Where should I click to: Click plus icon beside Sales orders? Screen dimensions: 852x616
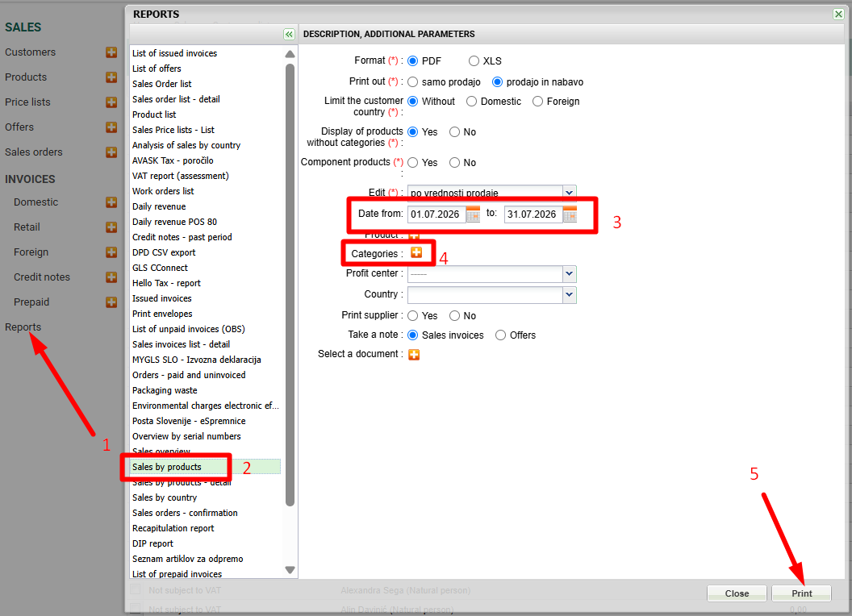[111, 152]
